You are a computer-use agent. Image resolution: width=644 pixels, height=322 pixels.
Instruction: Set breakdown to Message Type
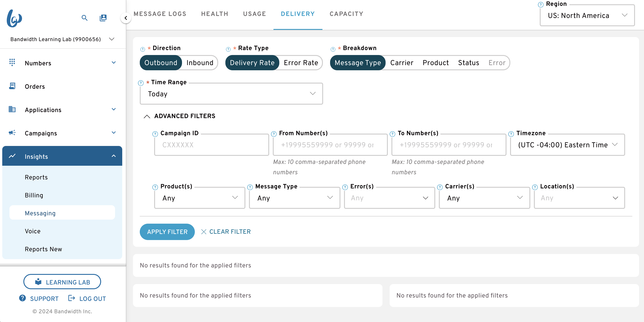click(358, 63)
